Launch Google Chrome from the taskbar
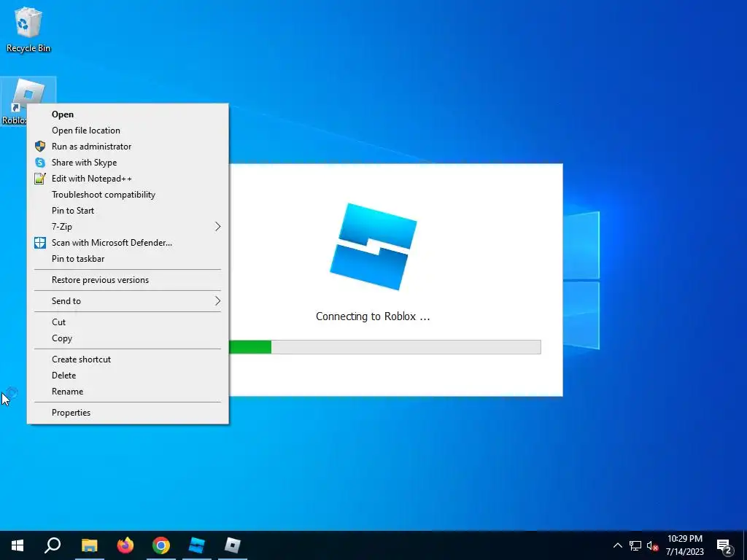 coord(161,545)
